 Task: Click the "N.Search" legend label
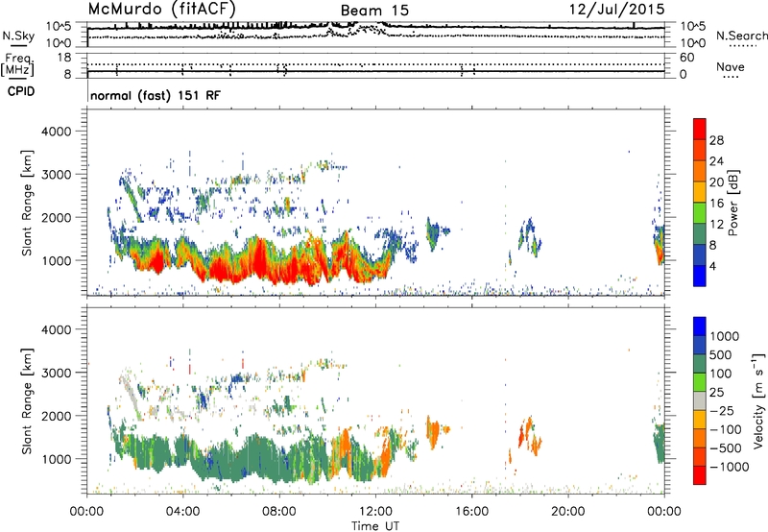tap(741, 36)
